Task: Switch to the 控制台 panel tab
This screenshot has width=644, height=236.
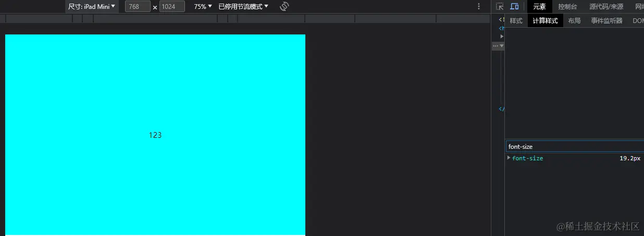Action: (x=567, y=7)
